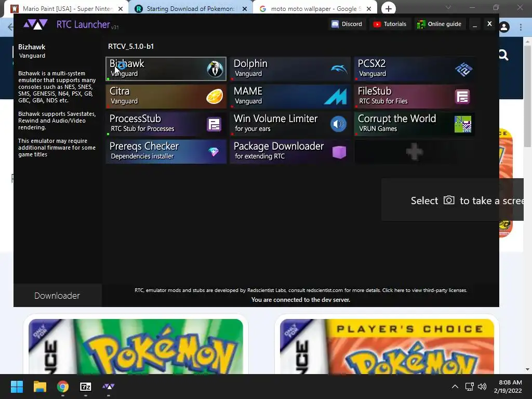The width and height of the screenshot is (532, 399).
Task: Open the green Pokemon game cover thumbnail
Action: (x=136, y=346)
